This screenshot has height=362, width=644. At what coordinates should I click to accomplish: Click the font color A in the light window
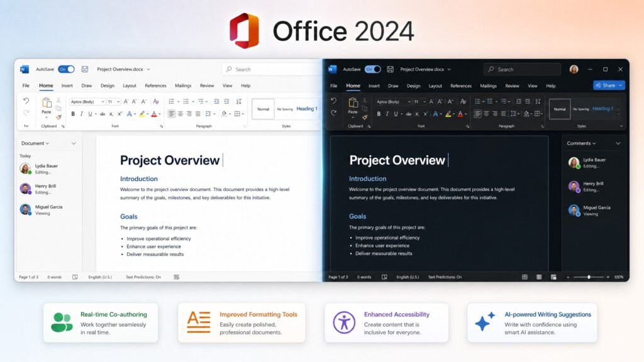[154, 114]
